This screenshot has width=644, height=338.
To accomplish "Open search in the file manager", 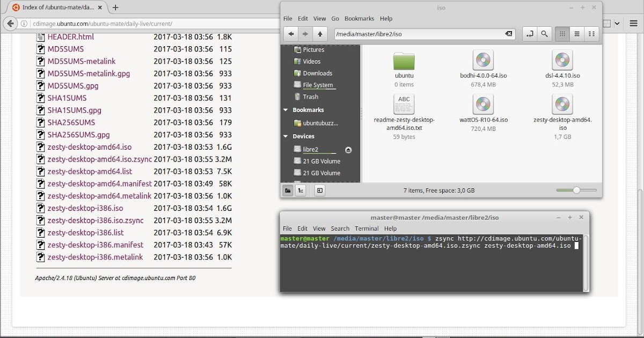I will 544,34.
